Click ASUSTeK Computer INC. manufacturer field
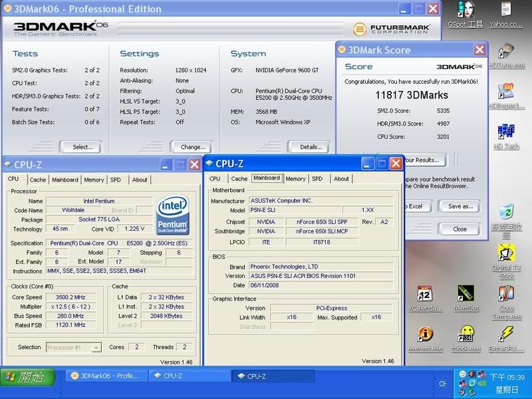 pyautogui.click(x=321, y=201)
